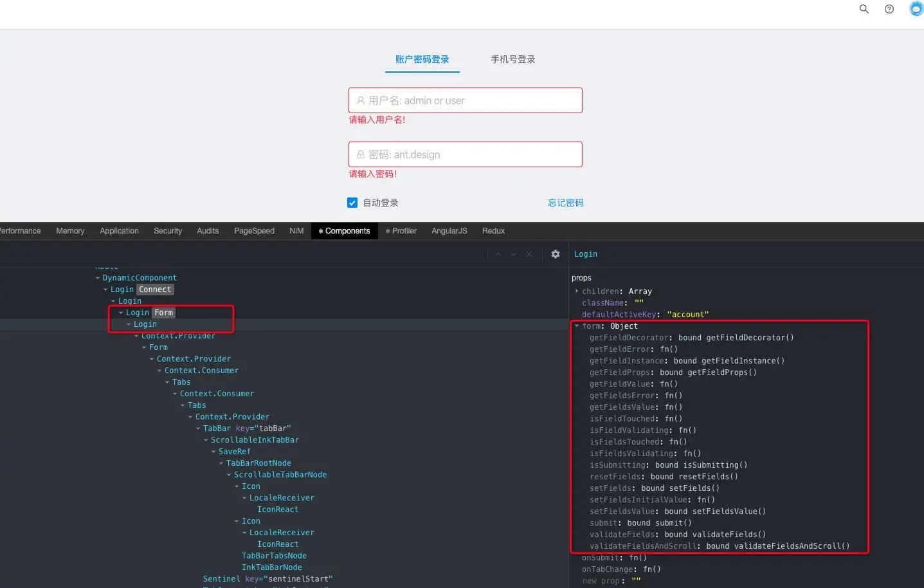The width and height of the screenshot is (924, 588).
Task: Collapse the Form tree node
Action: 144,347
